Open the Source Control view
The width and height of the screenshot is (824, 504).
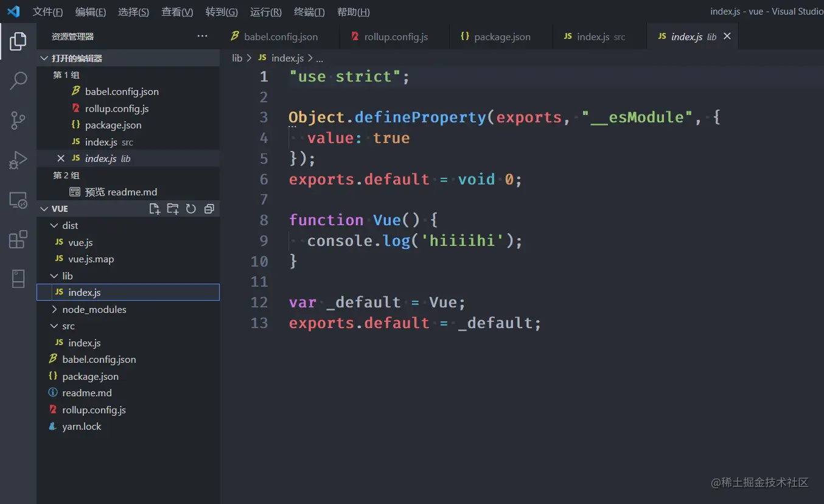pos(18,121)
